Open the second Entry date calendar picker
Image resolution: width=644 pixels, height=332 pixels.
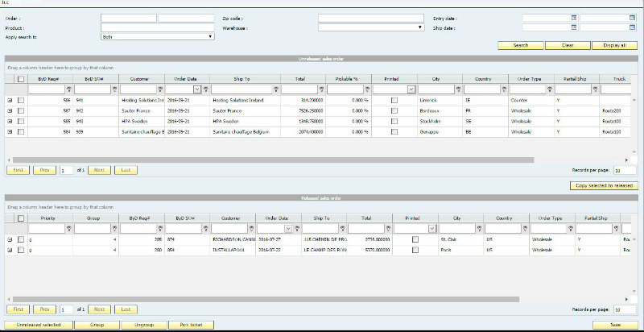pyautogui.click(x=632, y=18)
